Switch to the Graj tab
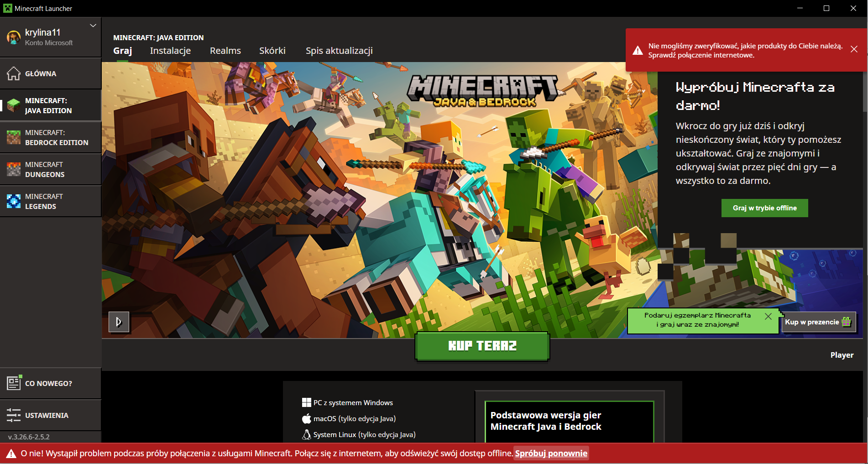868x464 pixels. point(123,51)
